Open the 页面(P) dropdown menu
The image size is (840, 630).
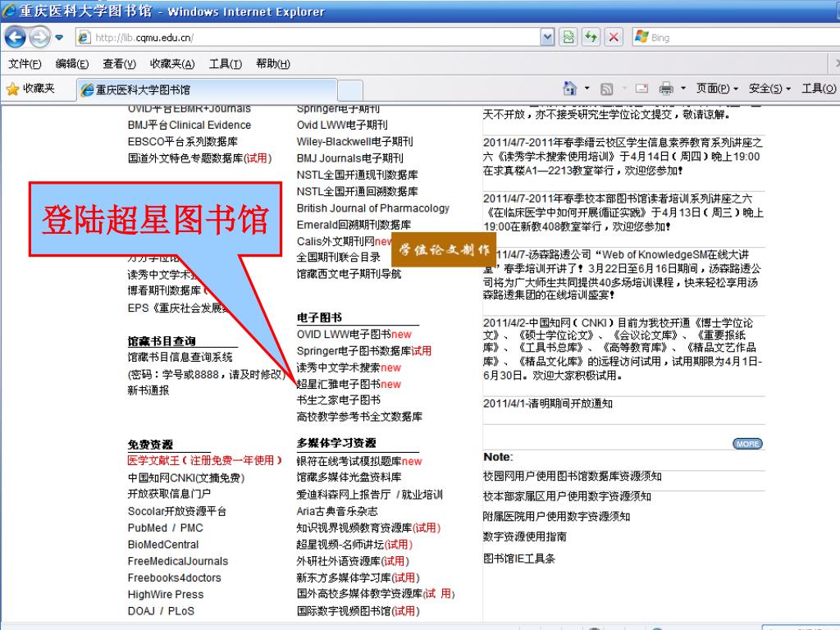point(717,89)
